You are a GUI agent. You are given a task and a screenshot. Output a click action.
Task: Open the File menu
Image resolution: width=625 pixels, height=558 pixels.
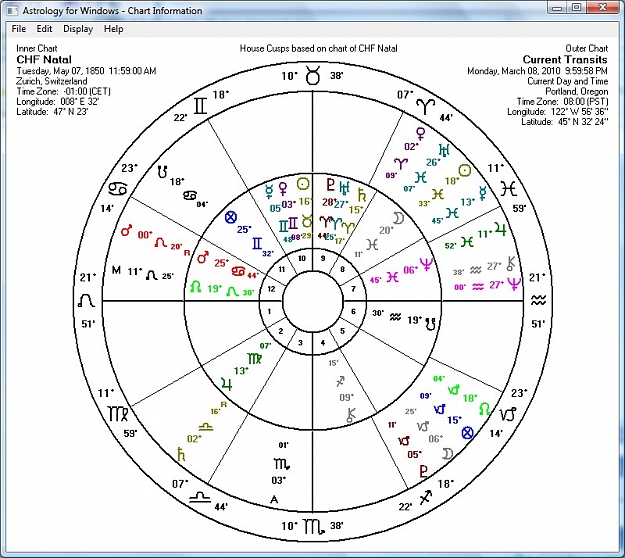(19, 29)
